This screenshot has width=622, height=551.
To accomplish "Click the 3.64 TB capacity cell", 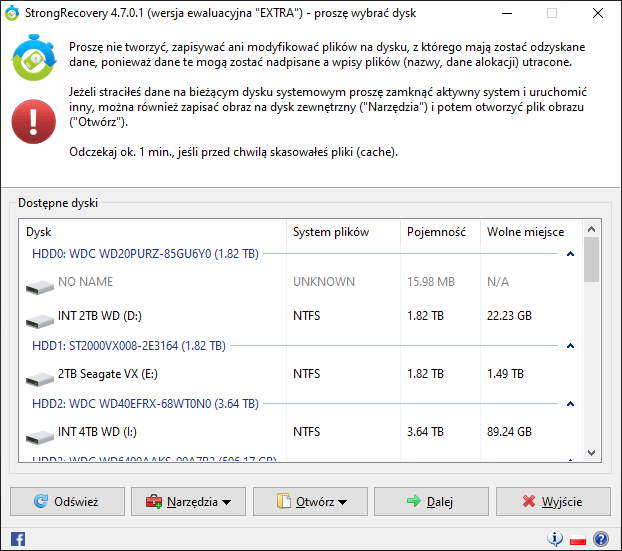I will tap(425, 432).
